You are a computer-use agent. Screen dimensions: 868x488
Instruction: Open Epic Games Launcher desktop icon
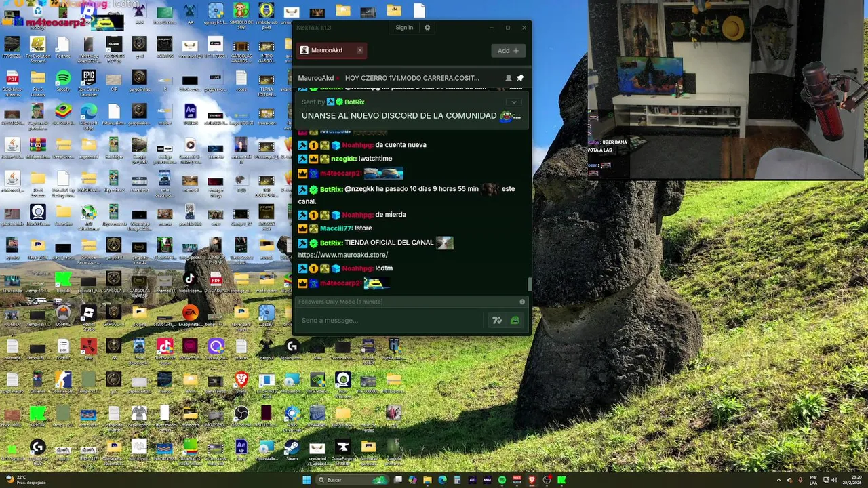[88, 81]
